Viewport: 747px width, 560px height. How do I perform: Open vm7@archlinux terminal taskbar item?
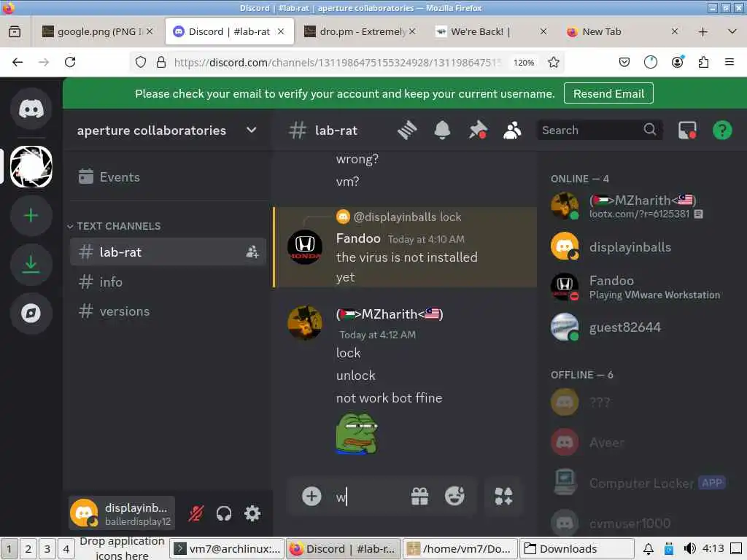[x=228, y=548]
